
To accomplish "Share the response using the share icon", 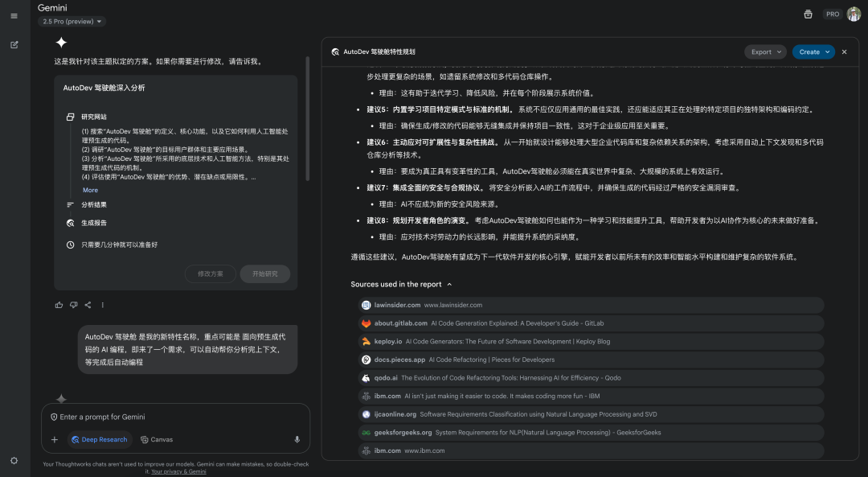I will 89,305.
